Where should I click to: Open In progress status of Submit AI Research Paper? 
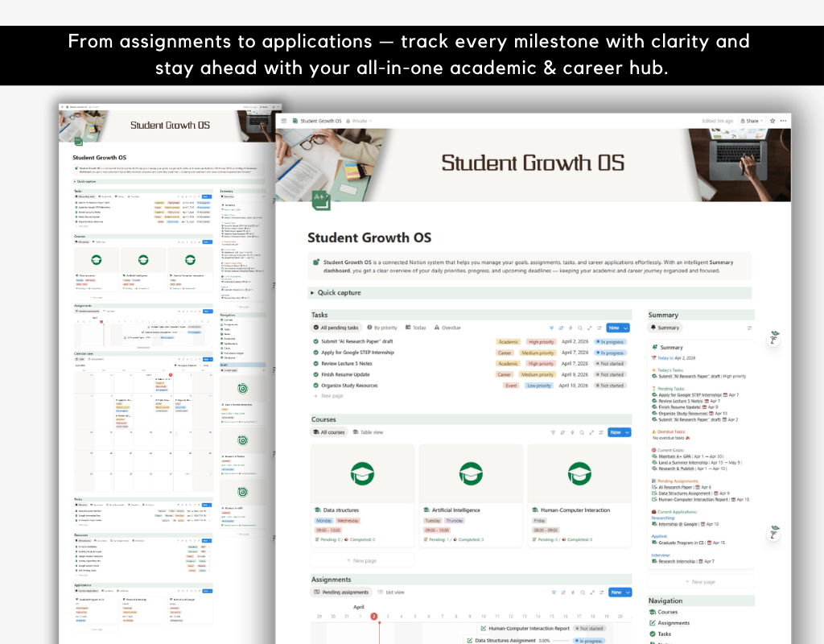[610, 341]
